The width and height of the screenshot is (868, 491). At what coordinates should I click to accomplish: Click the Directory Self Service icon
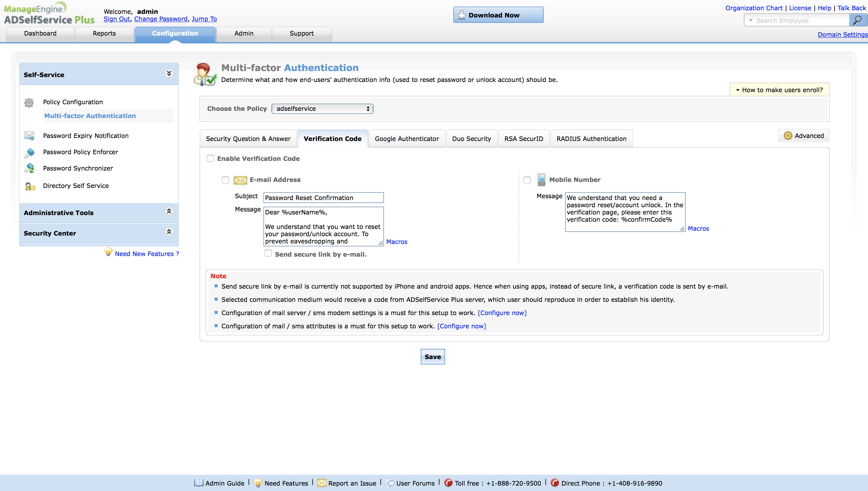pos(30,186)
